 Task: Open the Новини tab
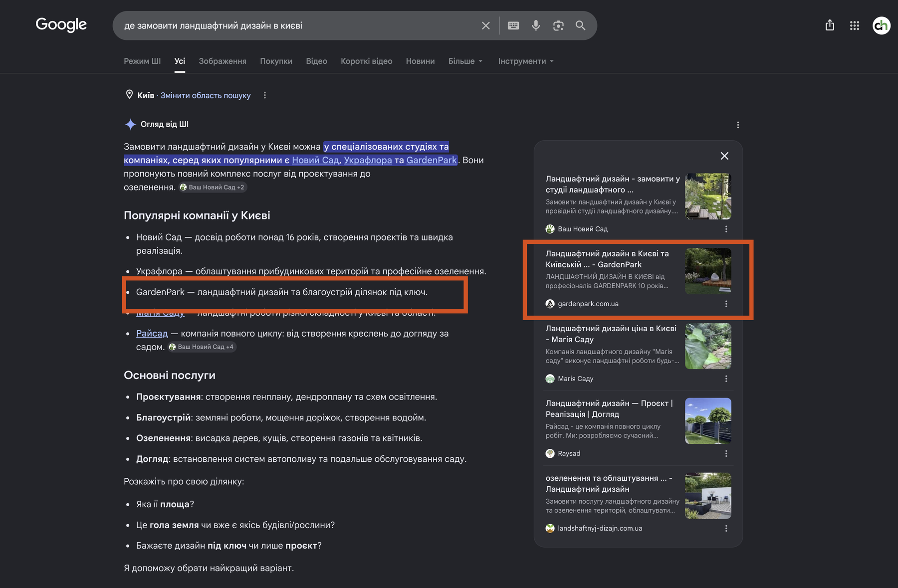[420, 61]
